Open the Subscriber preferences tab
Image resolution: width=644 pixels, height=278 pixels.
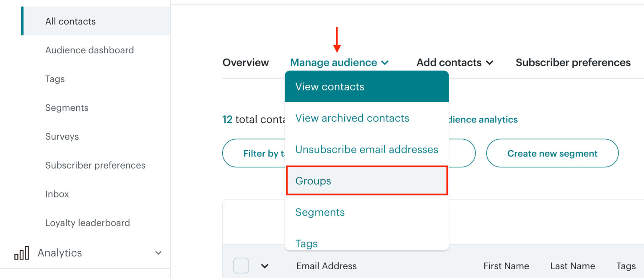(x=573, y=62)
